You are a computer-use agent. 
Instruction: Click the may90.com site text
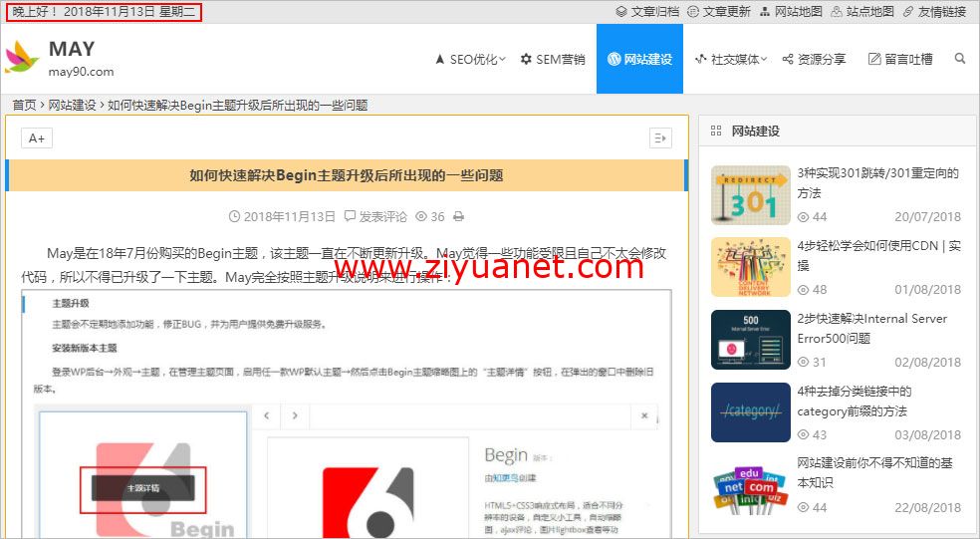82,72
